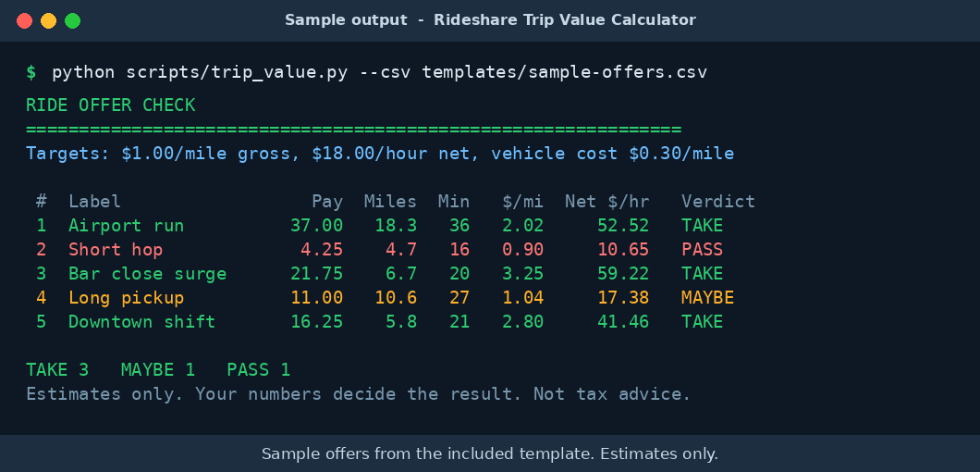Click the pay value 21.75
The width and height of the screenshot is (980, 472).
pyautogui.click(x=317, y=274)
